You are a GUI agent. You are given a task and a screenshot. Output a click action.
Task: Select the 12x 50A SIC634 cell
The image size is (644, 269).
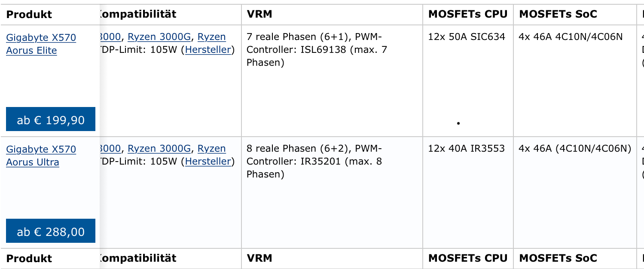click(x=468, y=81)
